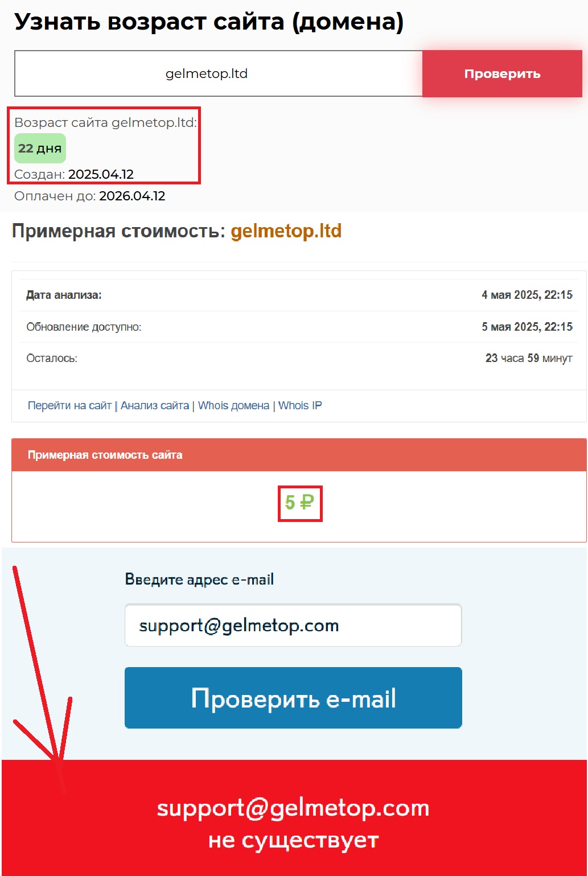
Task: Open the Перейти на сайт link
Action: coord(69,405)
